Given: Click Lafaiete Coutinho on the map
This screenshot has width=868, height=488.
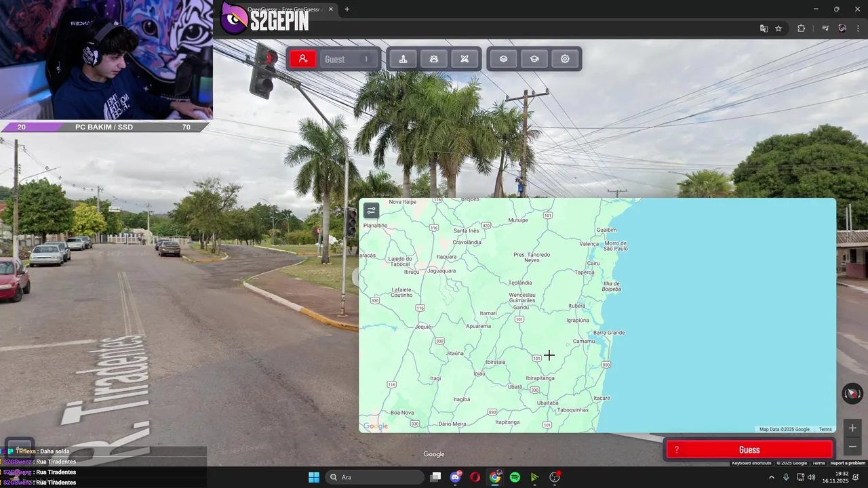Looking at the screenshot, I should (402, 293).
